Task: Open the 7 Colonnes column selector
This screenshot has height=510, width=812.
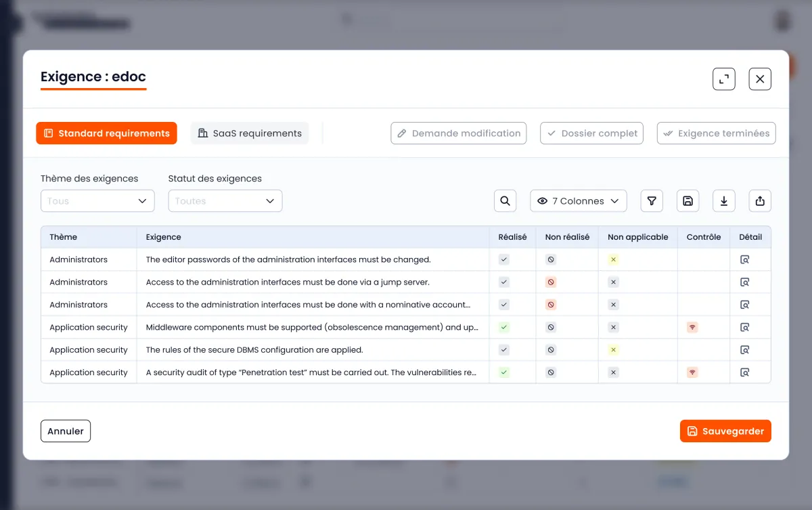Action: click(x=579, y=201)
